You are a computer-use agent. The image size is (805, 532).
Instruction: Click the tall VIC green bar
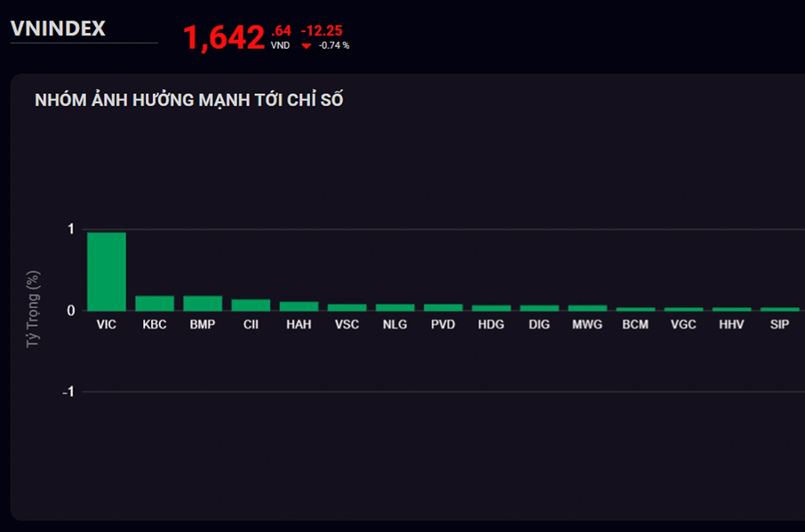(x=107, y=271)
